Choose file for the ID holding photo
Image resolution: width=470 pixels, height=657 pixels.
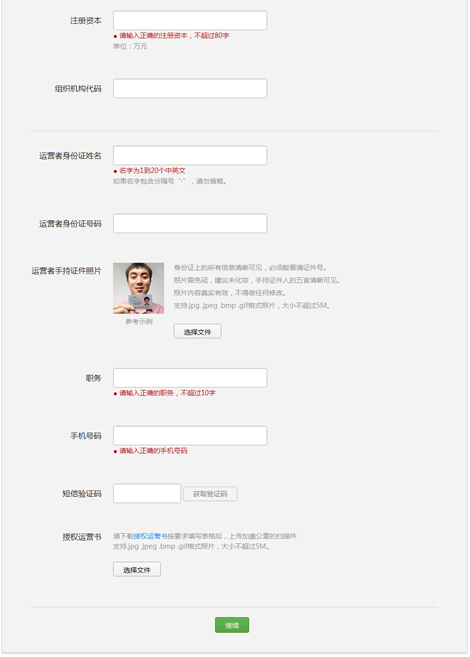click(197, 332)
